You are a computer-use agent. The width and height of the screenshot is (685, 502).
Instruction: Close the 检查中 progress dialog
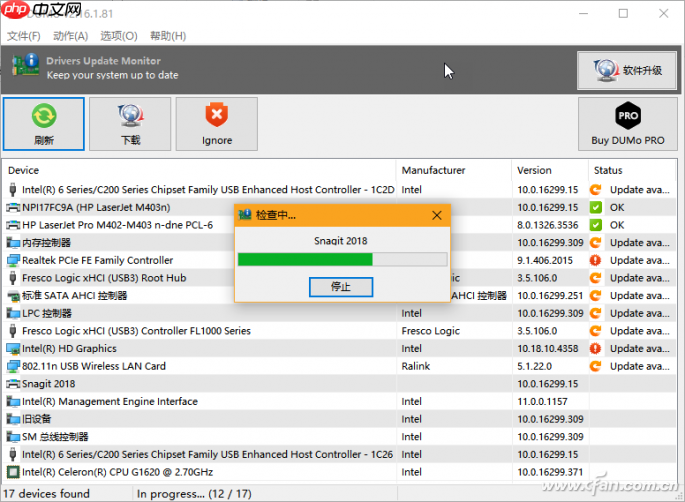pos(436,215)
